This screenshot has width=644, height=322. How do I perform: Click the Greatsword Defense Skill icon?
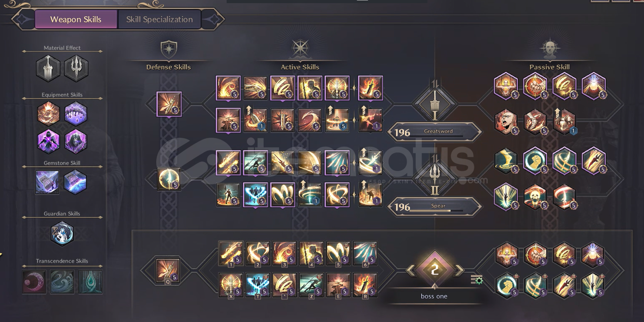tap(169, 104)
